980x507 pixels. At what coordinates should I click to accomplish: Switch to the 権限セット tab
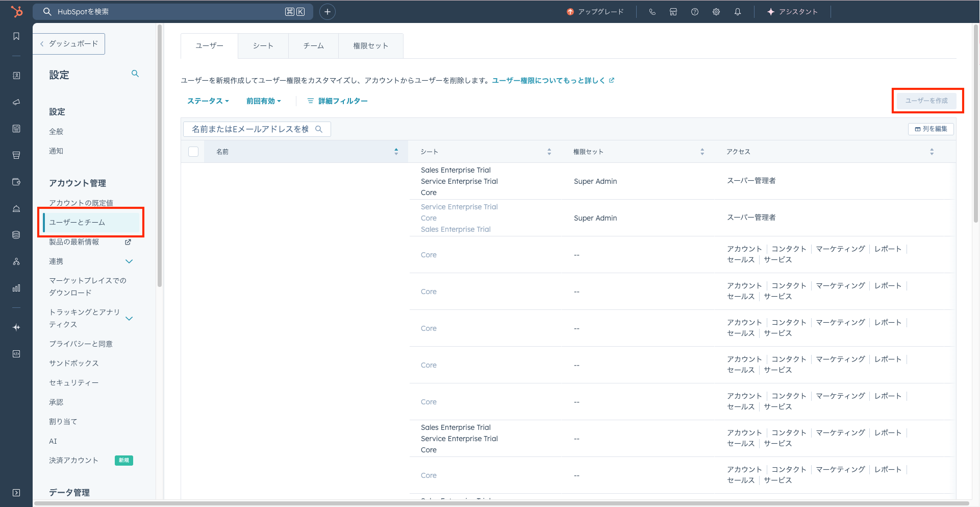pos(370,46)
